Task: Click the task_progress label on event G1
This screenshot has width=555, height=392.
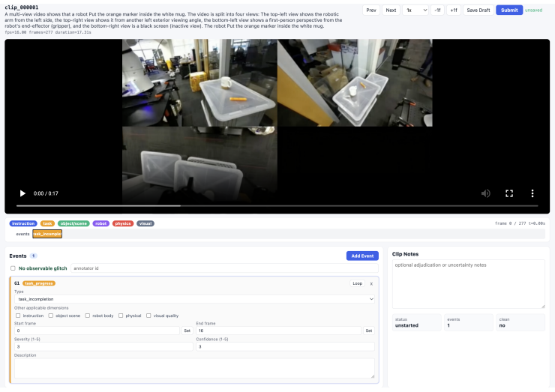Action: [39, 283]
